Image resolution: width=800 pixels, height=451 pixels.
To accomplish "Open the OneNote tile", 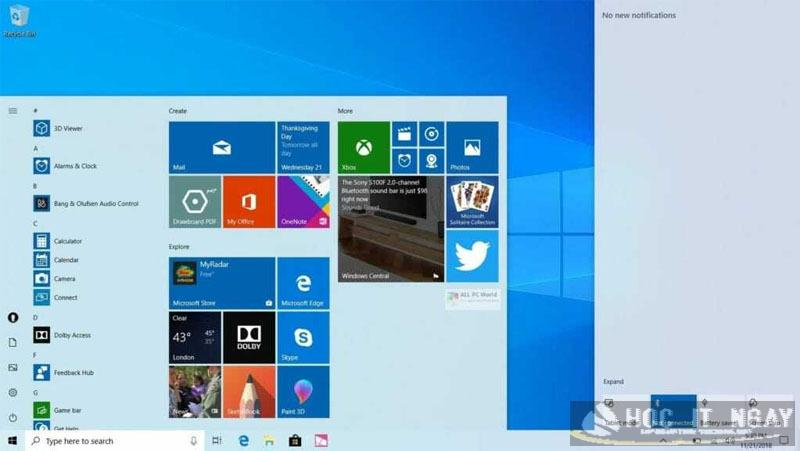I will tap(304, 202).
